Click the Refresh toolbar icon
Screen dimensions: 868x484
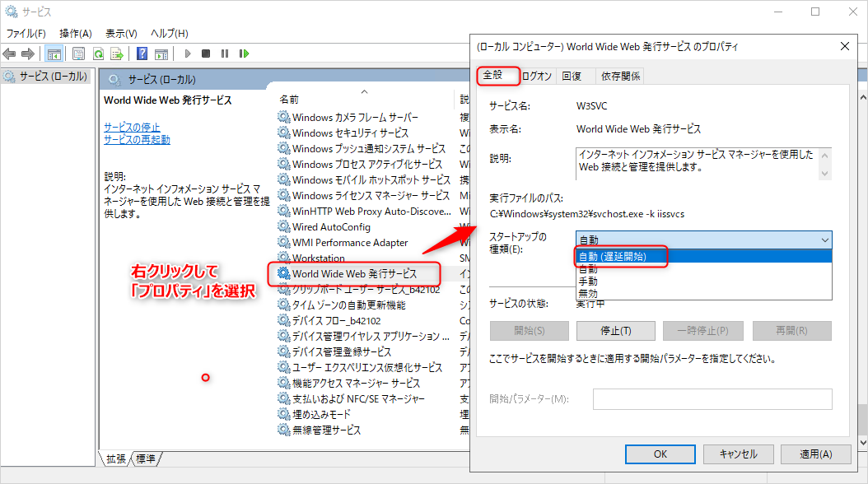pyautogui.click(x=98, y=54)
